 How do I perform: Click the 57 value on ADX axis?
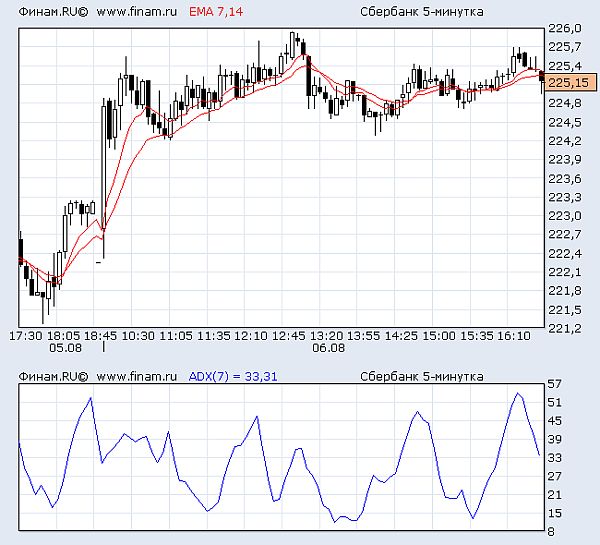coord(554,384)
